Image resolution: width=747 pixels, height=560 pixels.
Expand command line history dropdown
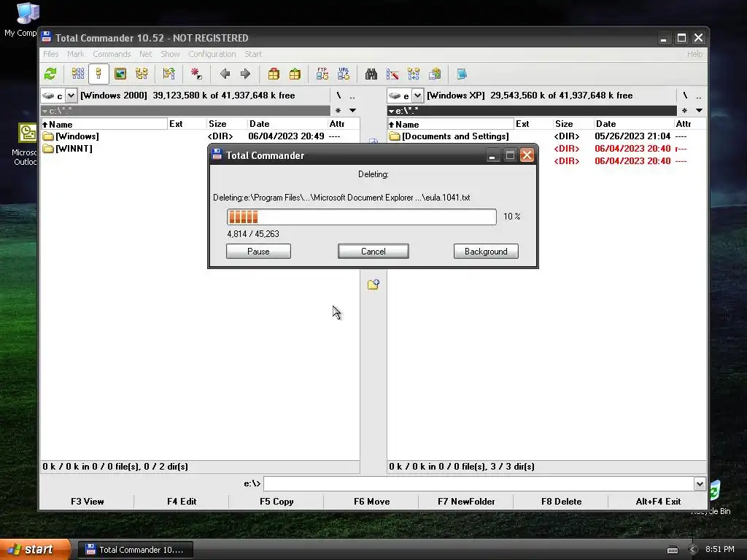pyautogui.click(x=700, y=484)
